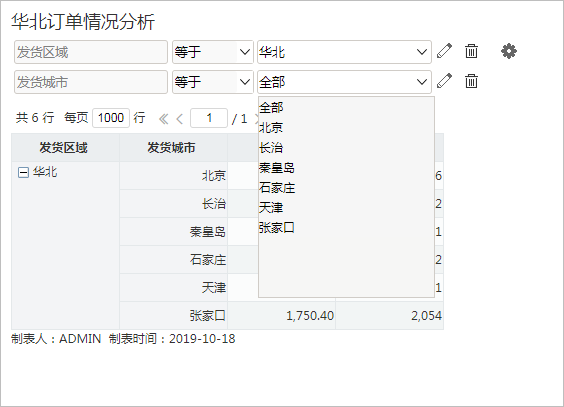
Task: Go to first page with double-arrow icon
Action: click(x=164, y=118)
